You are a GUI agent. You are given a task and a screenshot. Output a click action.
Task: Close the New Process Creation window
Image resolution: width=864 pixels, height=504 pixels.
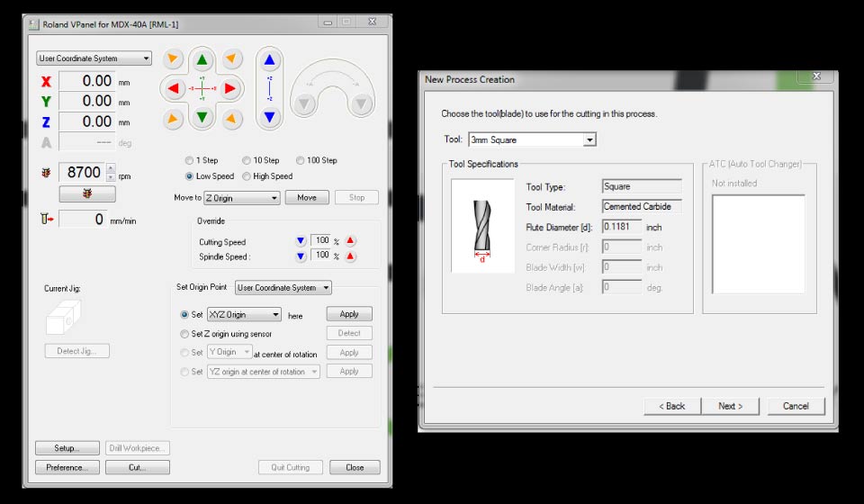816,76
